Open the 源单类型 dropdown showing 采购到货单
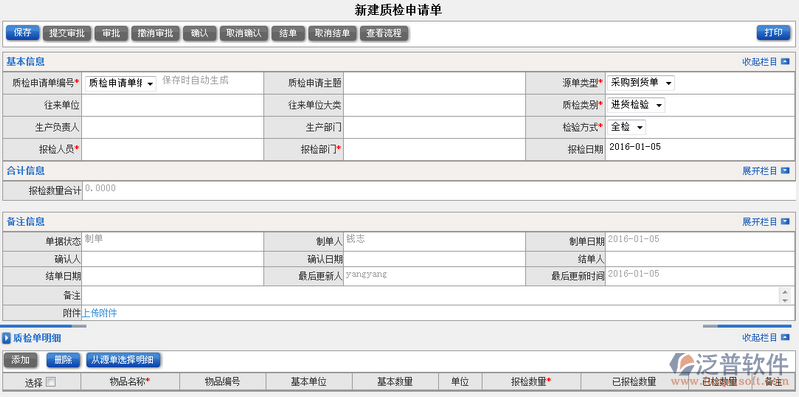 pyautogui.click(x=641, y=83)
